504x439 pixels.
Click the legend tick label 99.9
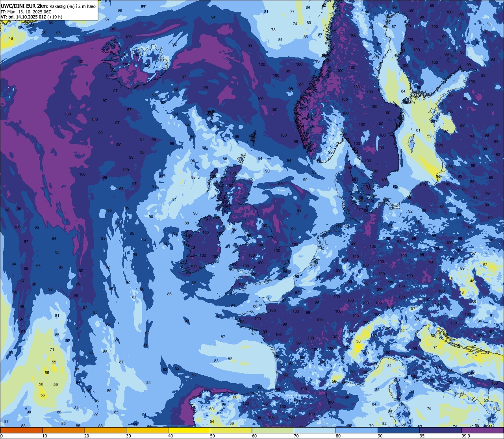[466, 436]
